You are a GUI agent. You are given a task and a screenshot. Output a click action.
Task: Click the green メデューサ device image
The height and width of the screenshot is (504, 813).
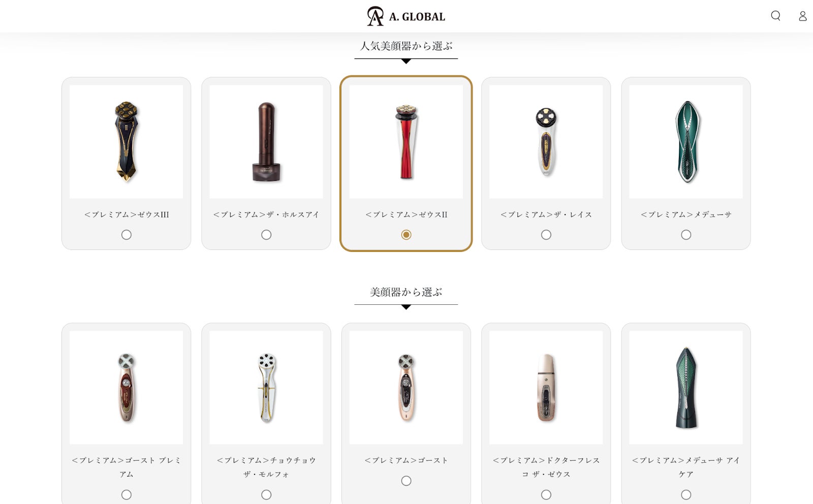(686, 142)
